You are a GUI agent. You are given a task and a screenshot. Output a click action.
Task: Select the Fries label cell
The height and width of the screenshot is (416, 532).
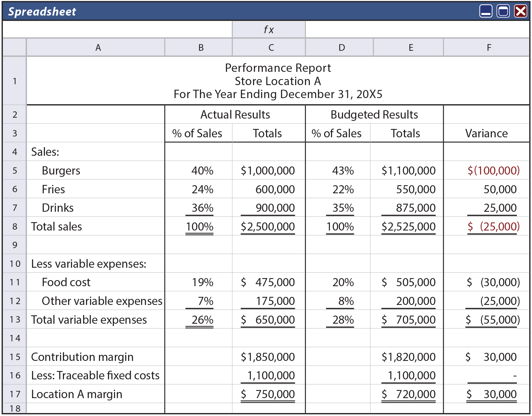(x=95, y=189)
